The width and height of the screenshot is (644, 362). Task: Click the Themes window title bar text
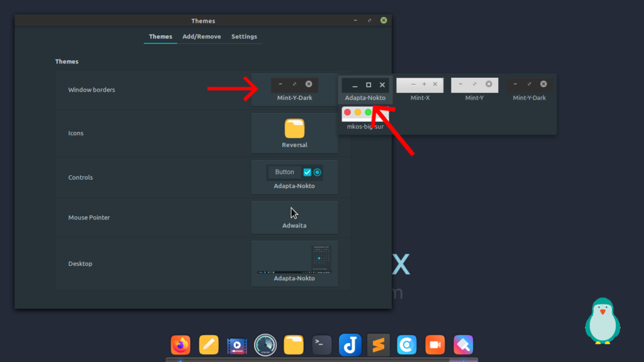[x=203, y=21]
